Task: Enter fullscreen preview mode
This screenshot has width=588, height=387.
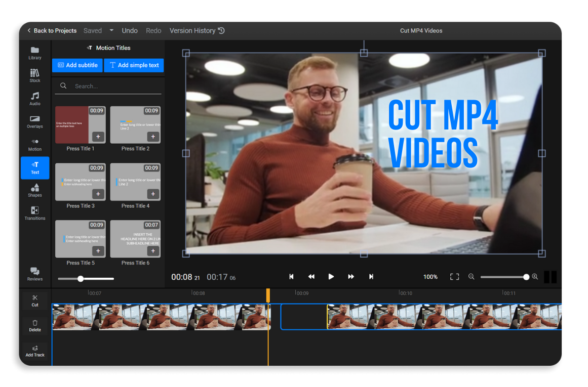Action: pyautogui.click(x=454, y=277)
